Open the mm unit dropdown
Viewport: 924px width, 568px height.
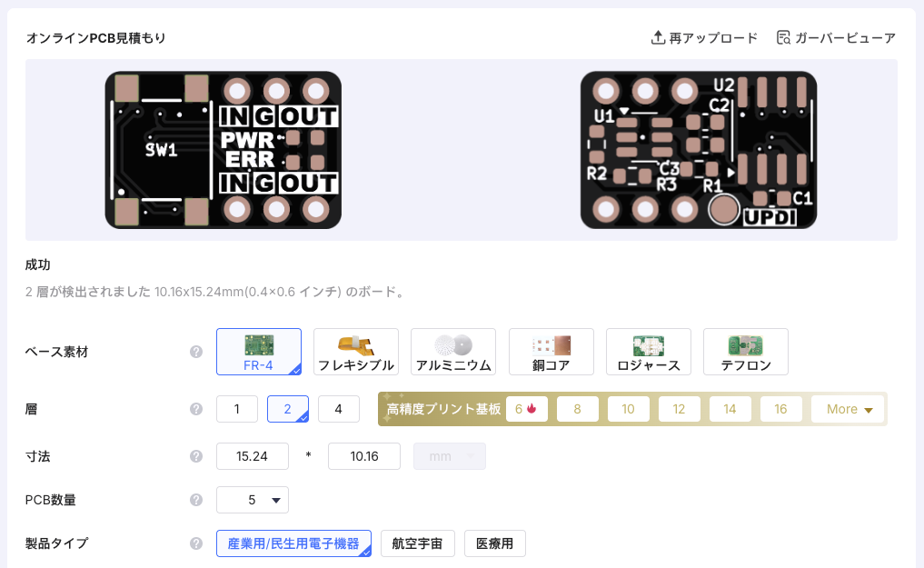click(x=450, y=456)
